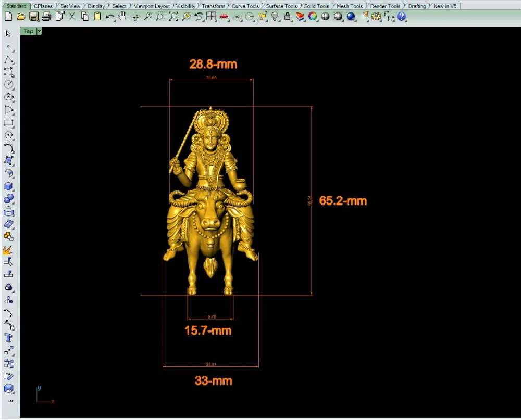Click the 28.8-mm width label

coord(213,64)
